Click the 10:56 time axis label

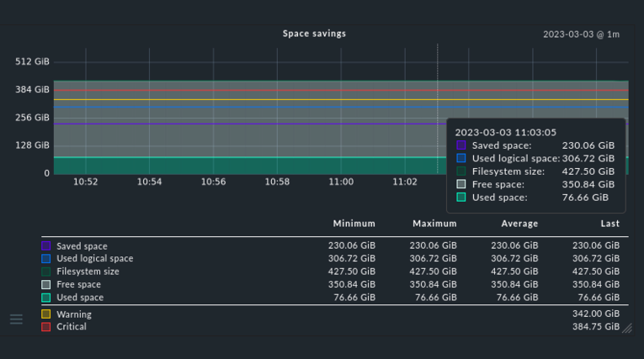click(213, 182)
